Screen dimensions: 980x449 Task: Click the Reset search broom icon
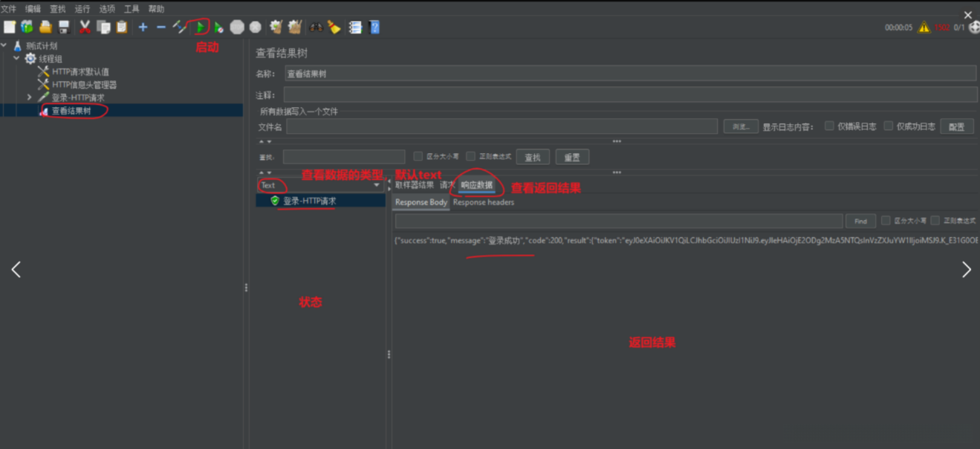pyautogui.click(x=334, y=27)
